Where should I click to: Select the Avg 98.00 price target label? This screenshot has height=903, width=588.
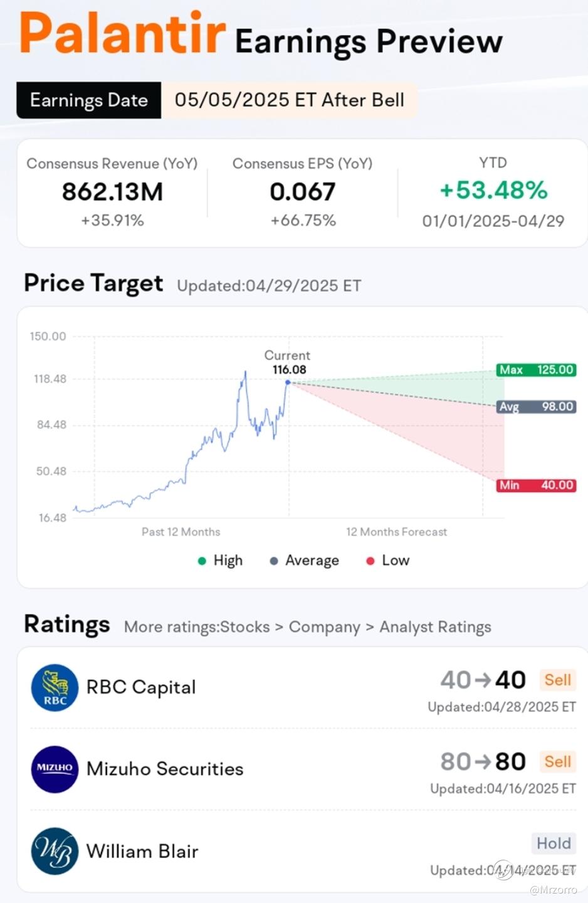(x=536, y=407)
